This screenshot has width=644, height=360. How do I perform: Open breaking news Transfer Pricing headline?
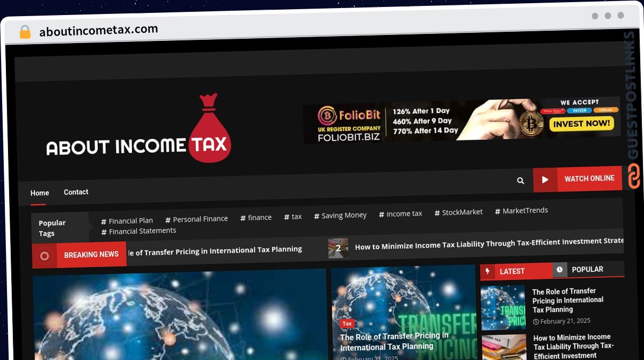click(x=215, y=250)
